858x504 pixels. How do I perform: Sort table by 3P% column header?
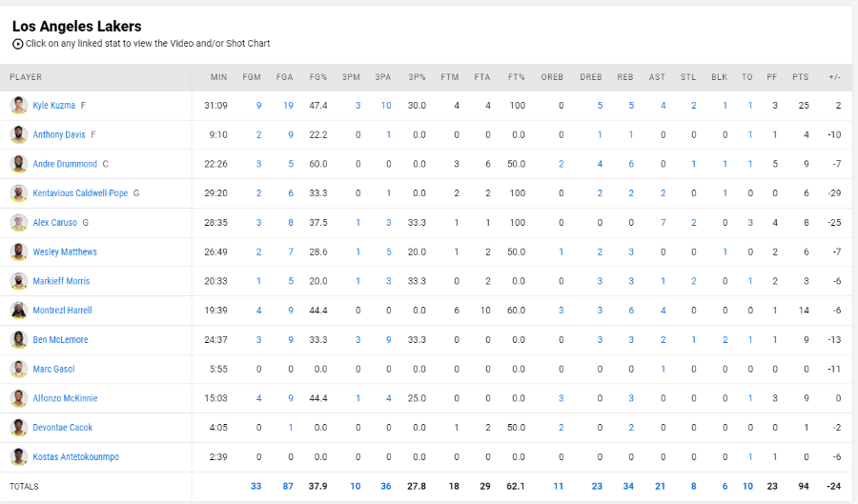tap(417, 77)
